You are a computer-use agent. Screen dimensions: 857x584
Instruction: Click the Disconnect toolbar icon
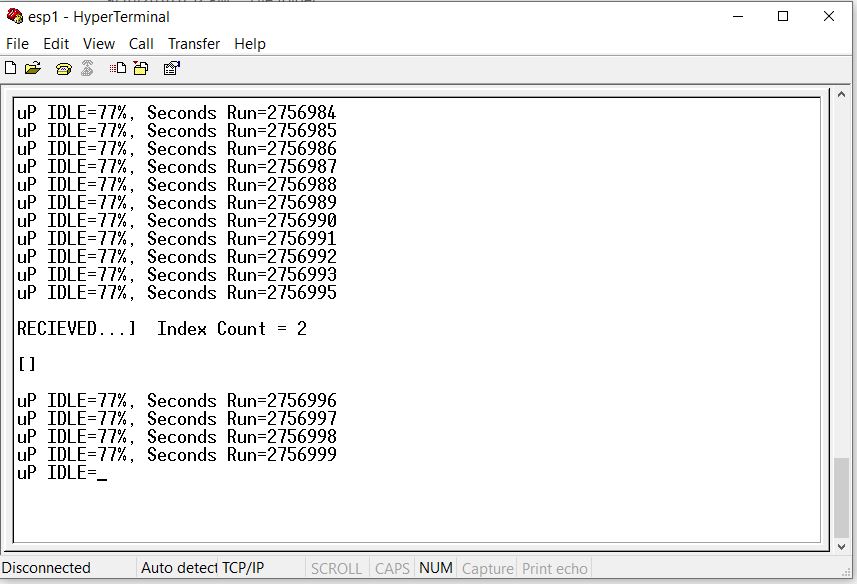pos(87,68)
